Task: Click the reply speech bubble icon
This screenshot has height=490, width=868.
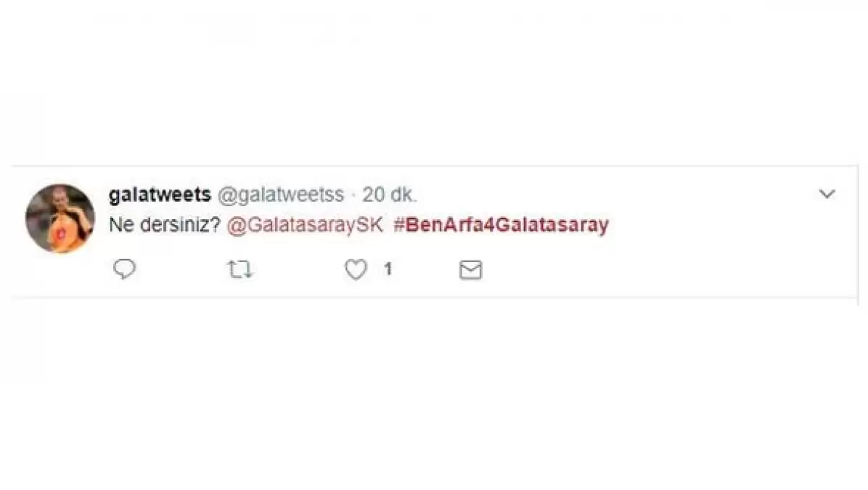Action: tap(124, 269)
